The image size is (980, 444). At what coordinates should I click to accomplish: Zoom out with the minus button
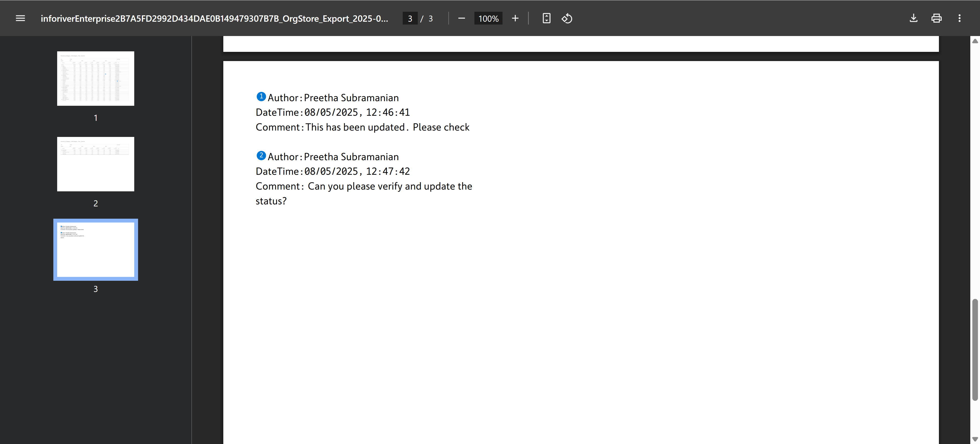[461, 18]
